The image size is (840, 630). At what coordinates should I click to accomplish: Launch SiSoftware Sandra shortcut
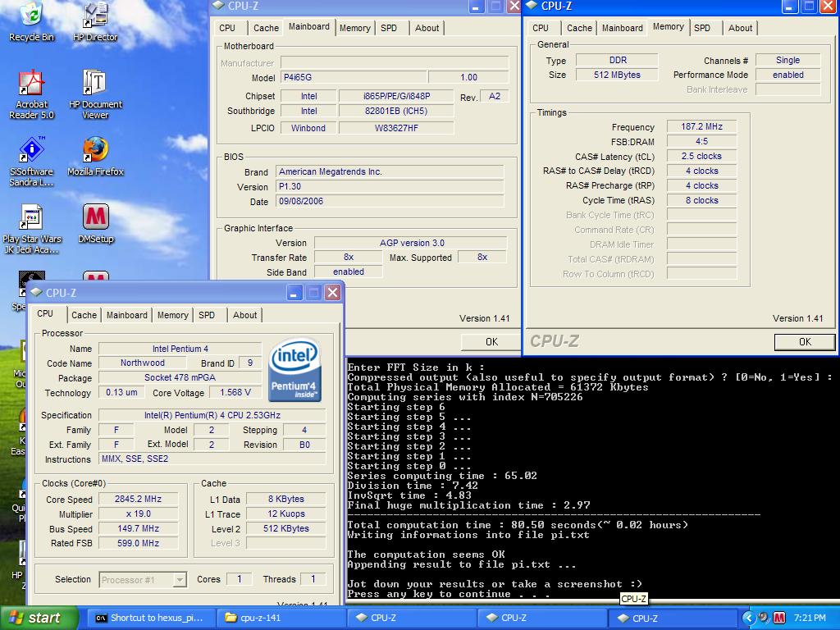click(32, 162)
